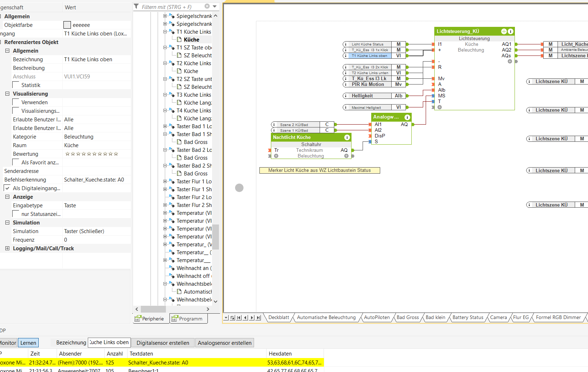Click the Objektfarbe color swatch

(x=67, y=25)
